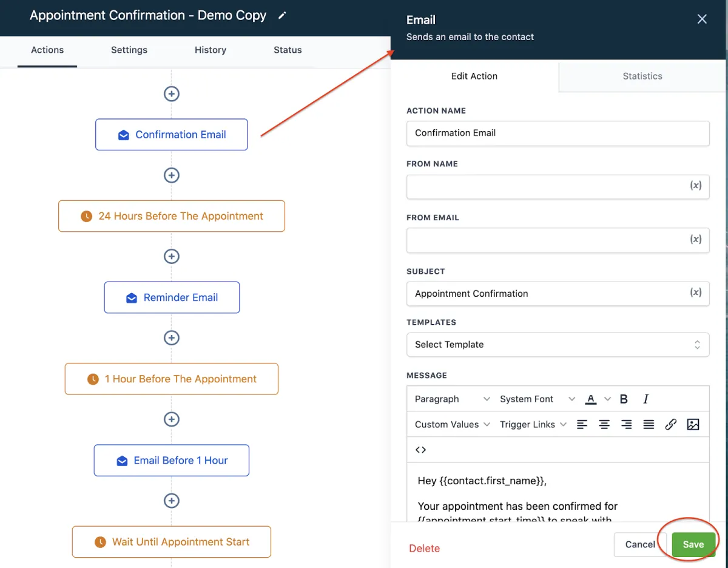Screen dimensions: 728x568
Task: Save the email action
Action: pos(693,545)
